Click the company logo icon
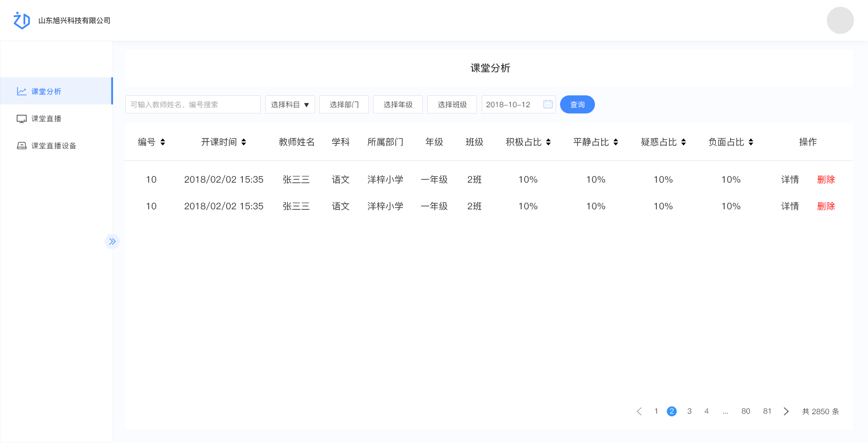The width and height of the screenshot is (868, 443). pos(22,20)
